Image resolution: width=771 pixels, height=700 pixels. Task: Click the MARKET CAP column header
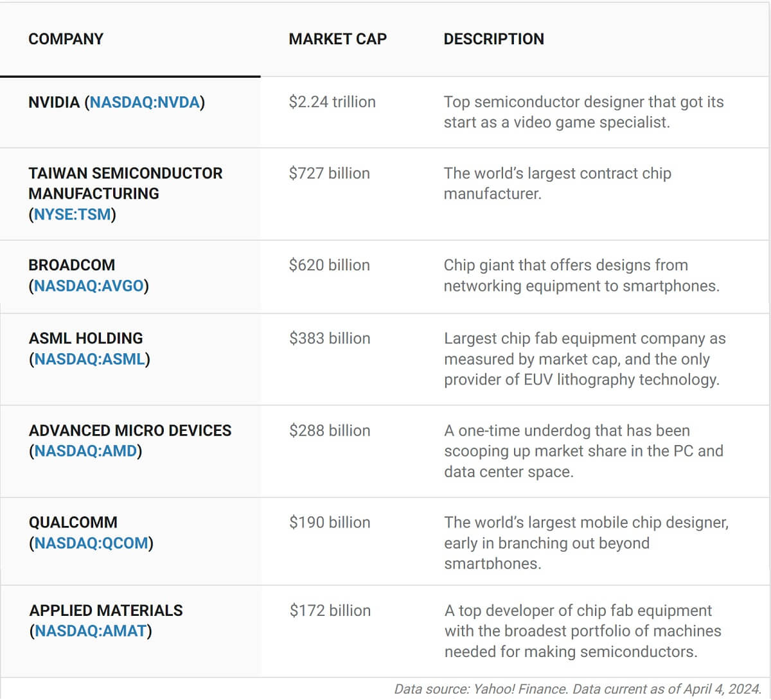pyautogui.click(x=337, y=39)
